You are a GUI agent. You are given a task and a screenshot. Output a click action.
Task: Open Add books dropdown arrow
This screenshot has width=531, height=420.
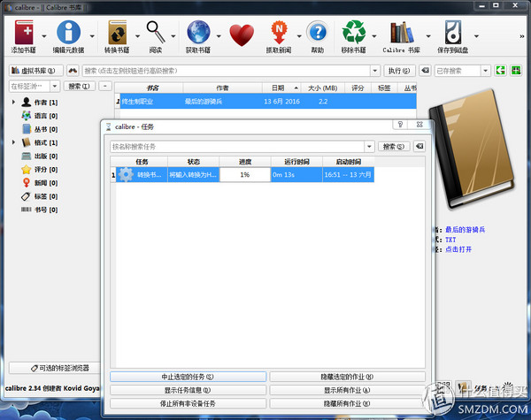coord(44,36)
